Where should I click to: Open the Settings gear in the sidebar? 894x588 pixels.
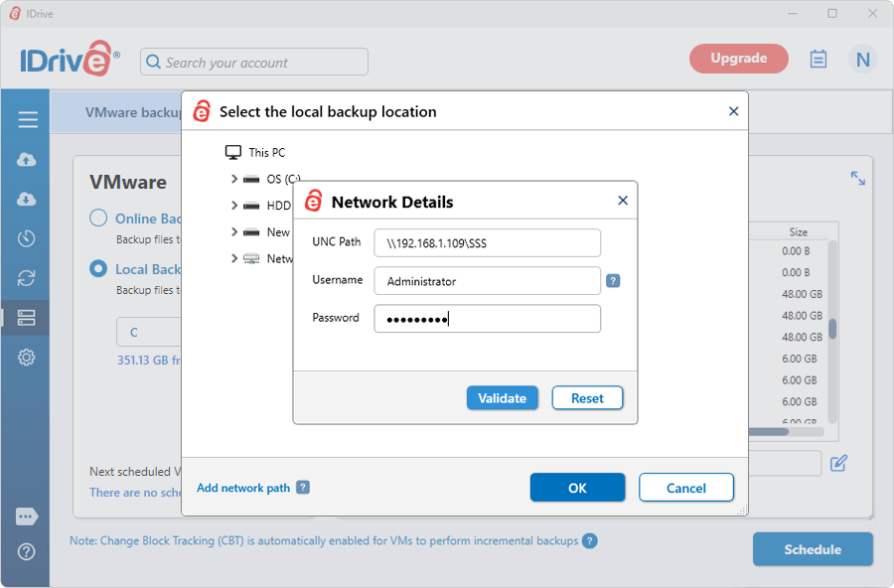pyautogui.click(x=27, y=358)
